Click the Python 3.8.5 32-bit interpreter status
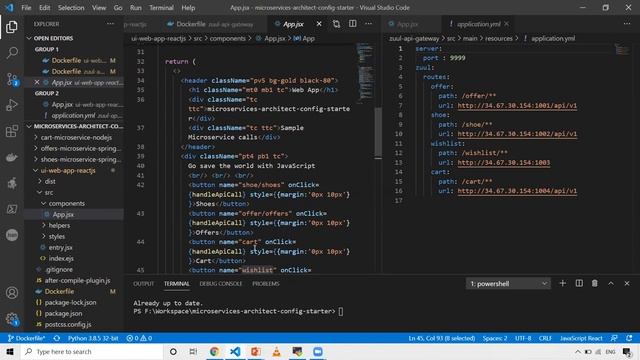 [x=93, y=338]
